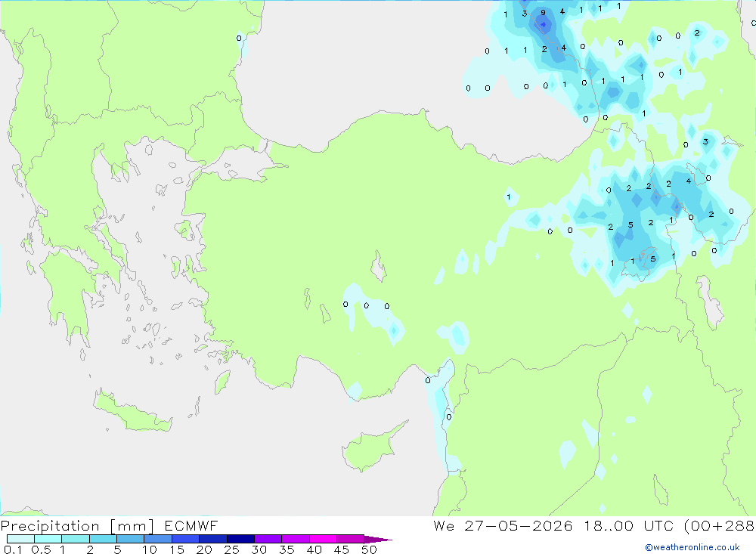Screen dimensions: 756x554
Task: Click the legend arrow tip beyond 50
Action: pyautogui.click(x=379, y=540)
